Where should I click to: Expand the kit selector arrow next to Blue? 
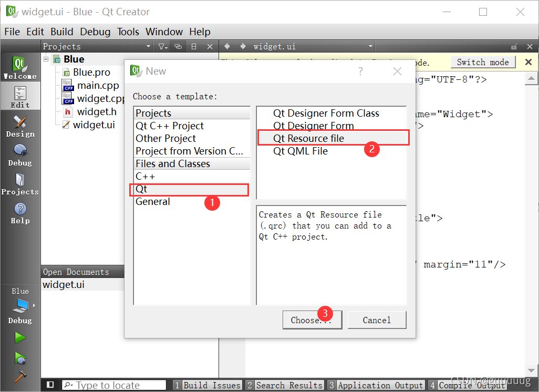click(34, 305)
